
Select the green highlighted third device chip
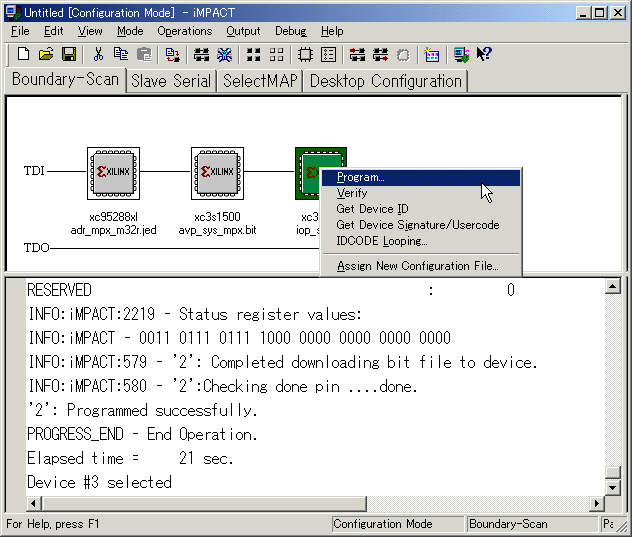pos(308,173)
